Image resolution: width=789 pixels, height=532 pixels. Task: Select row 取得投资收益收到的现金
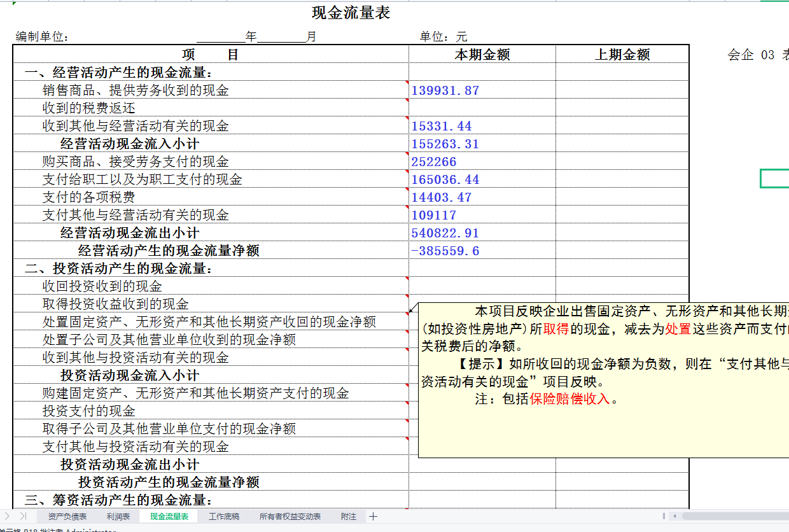coord(116,304)
